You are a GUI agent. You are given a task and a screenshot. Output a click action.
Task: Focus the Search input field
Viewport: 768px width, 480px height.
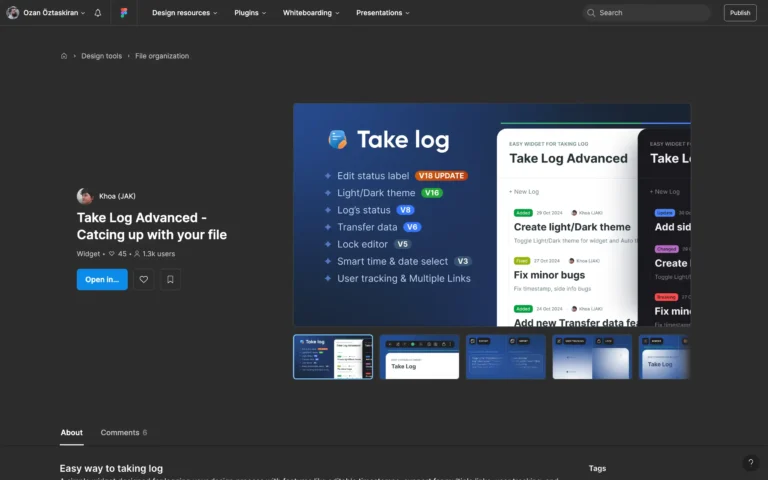click(646, 13)
